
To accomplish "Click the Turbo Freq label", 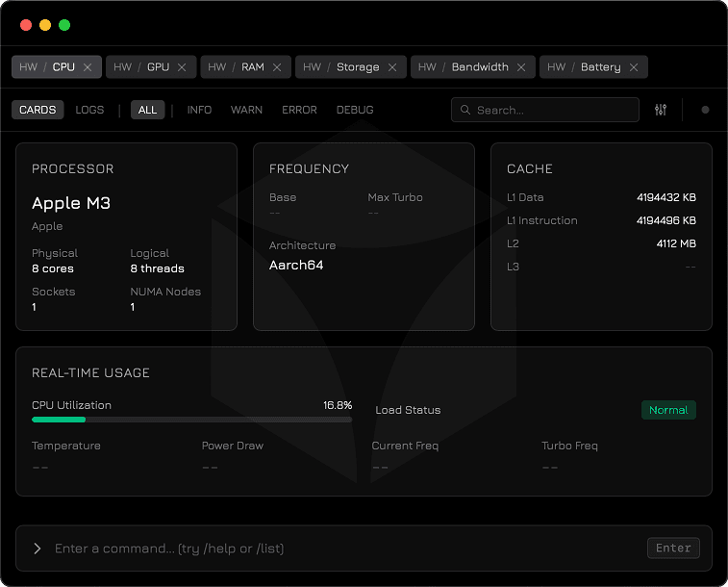I will [569, 446].
